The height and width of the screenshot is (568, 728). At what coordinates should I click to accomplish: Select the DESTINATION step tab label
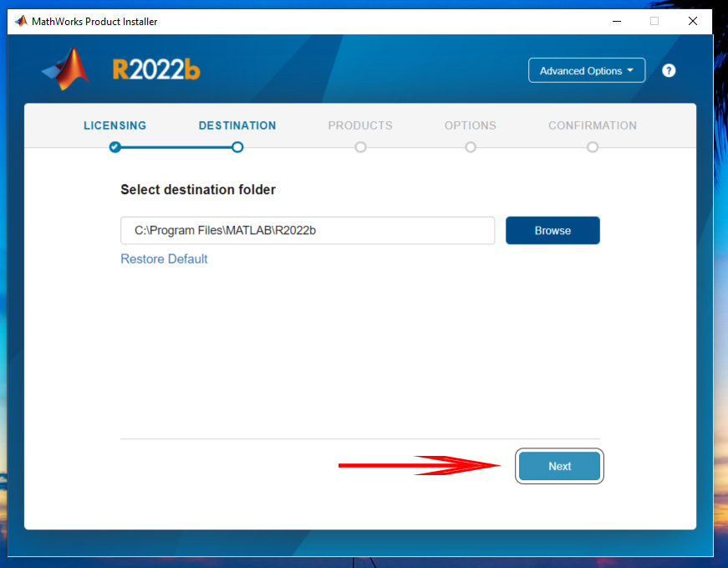[x=237, y=125]
